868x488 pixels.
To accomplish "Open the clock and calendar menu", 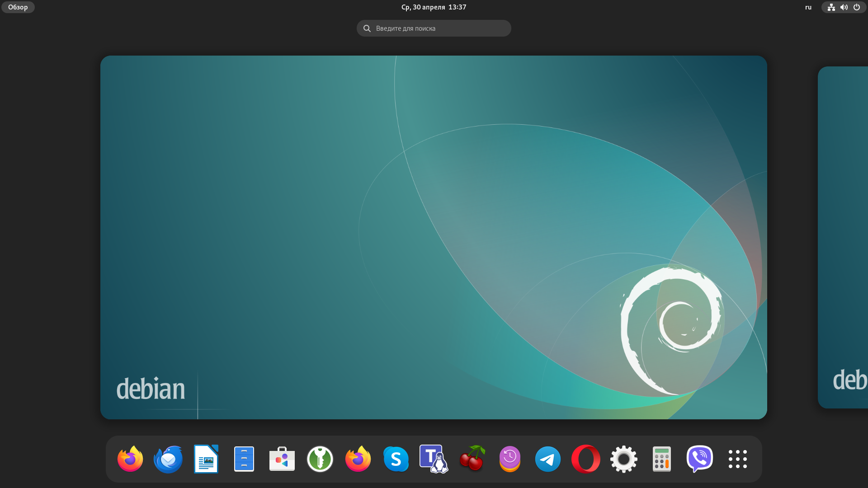I will pos(434,7).
